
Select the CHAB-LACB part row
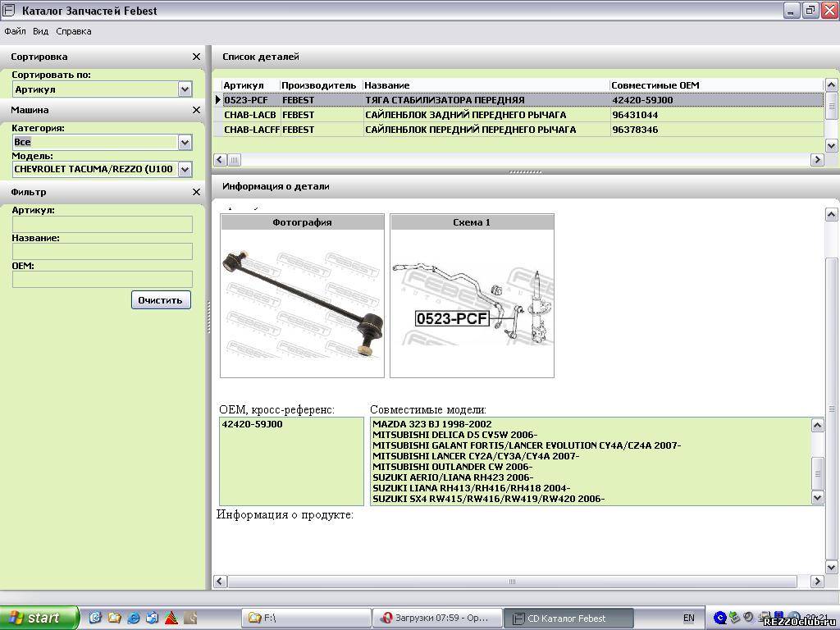point(518,115)
